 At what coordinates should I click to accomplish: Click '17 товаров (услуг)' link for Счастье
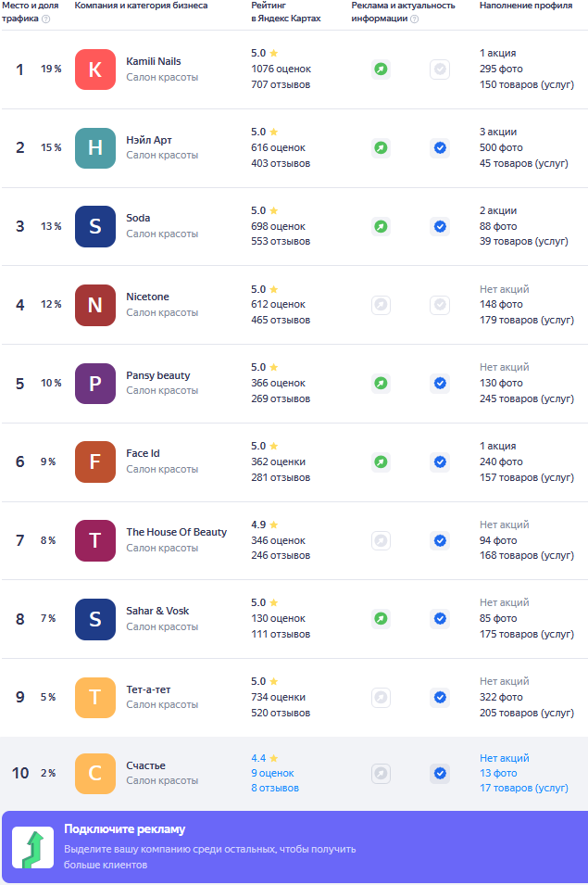click(524, 788)
